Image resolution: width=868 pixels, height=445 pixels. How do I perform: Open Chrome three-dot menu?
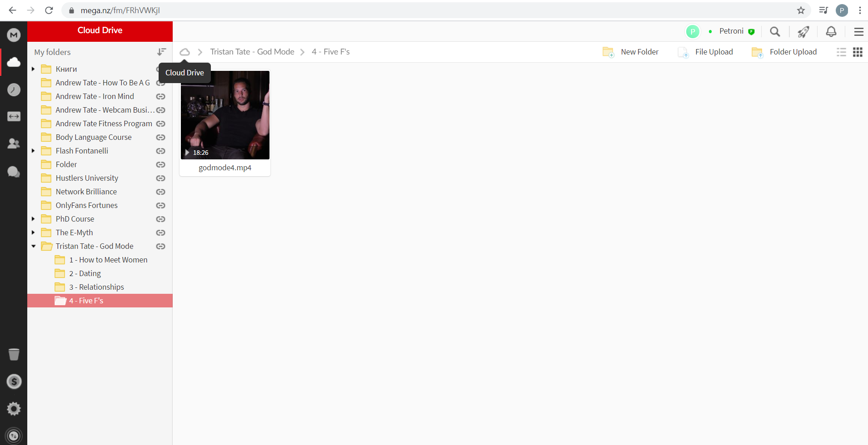point(860,10)
